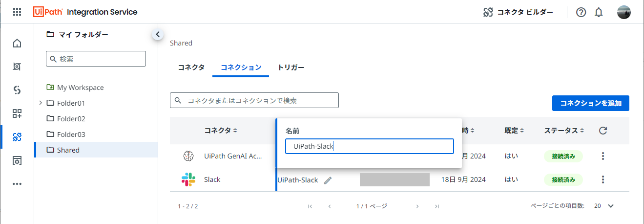The height and width of the screenshot is (224, 644).
Task: Click the 名前 text field
Action: click(370, 146)
